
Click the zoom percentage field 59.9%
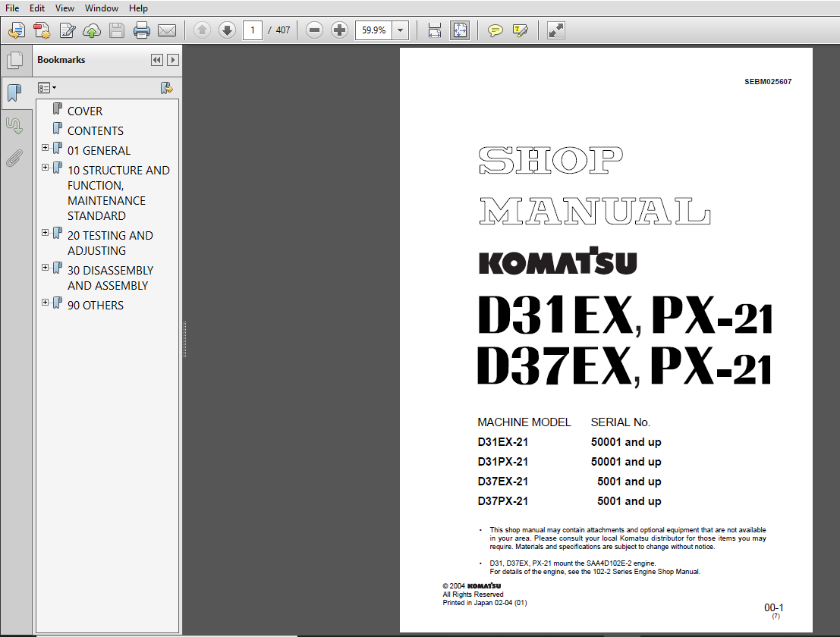click(373, 30)
